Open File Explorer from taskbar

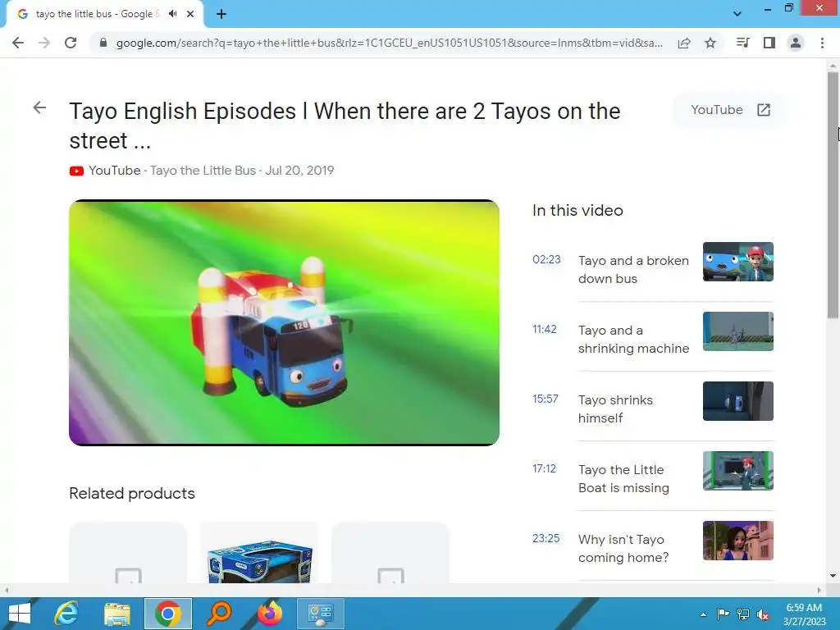click(116, 614)
